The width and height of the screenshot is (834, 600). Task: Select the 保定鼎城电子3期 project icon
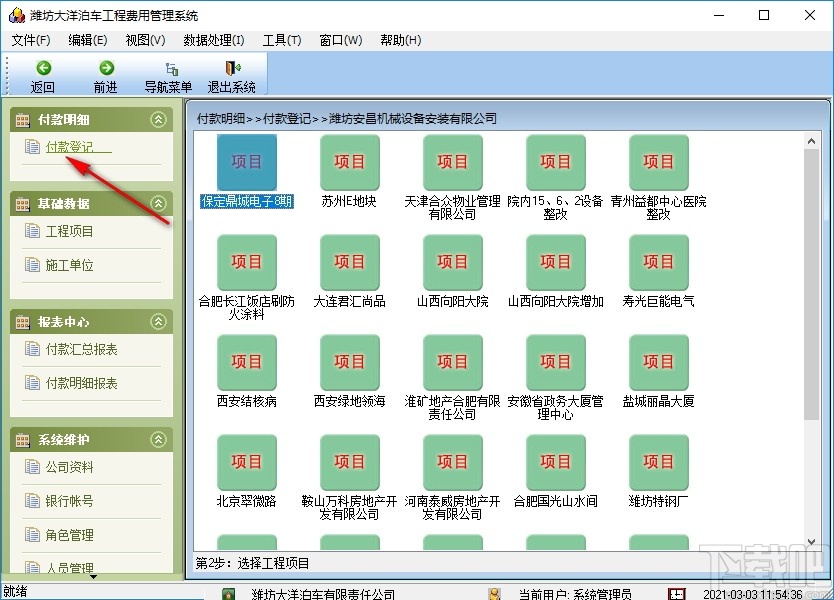(x=246, y=162)
